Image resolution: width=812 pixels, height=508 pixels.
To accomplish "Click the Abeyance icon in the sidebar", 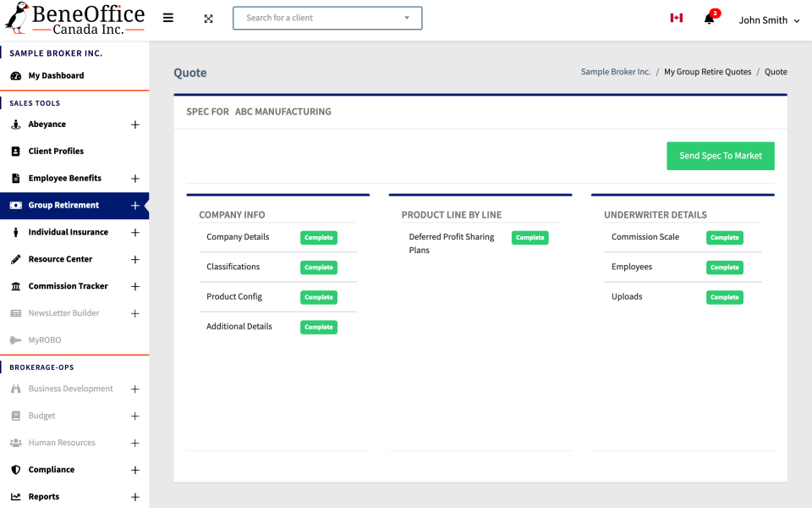I will pos(17,124).
